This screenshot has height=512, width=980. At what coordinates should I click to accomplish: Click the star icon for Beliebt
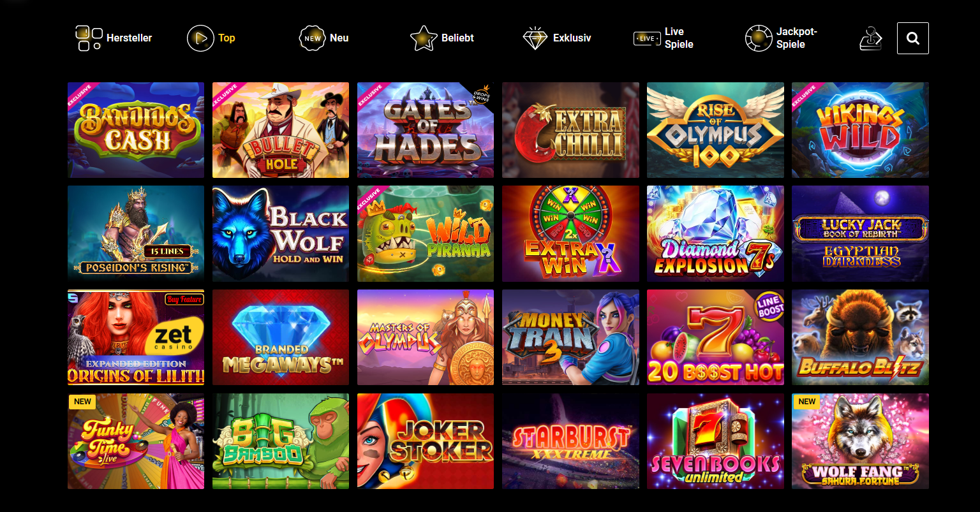click(x=423, y=38)
